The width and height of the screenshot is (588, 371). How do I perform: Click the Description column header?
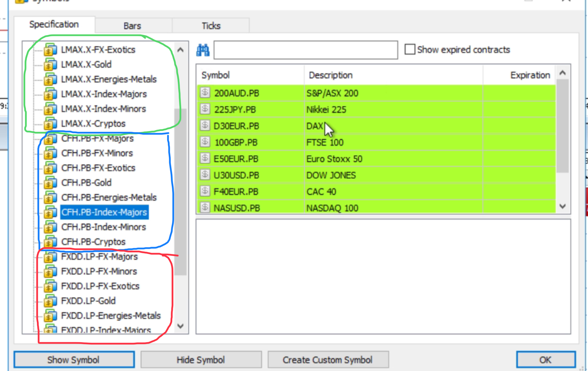coord(394,75)
